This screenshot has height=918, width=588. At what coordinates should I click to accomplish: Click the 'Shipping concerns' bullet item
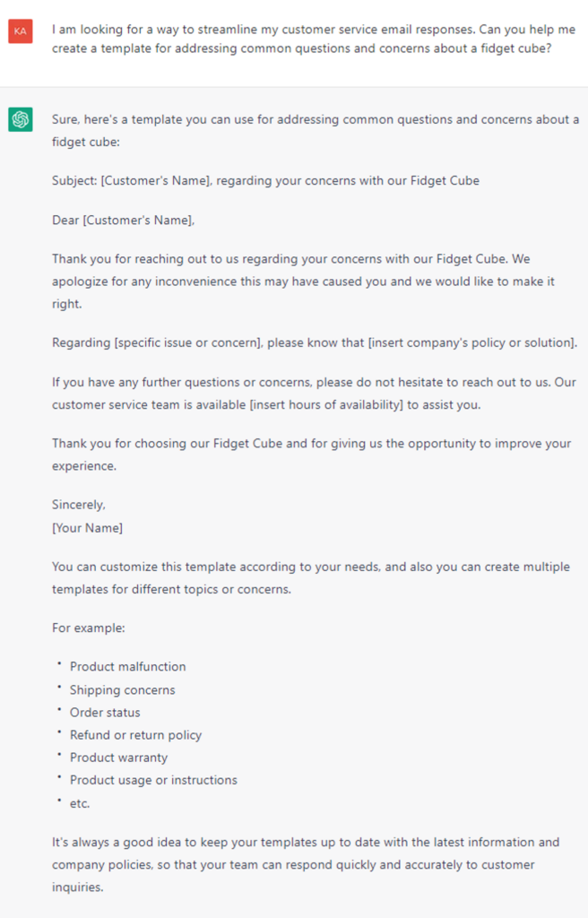pos(123,690)
